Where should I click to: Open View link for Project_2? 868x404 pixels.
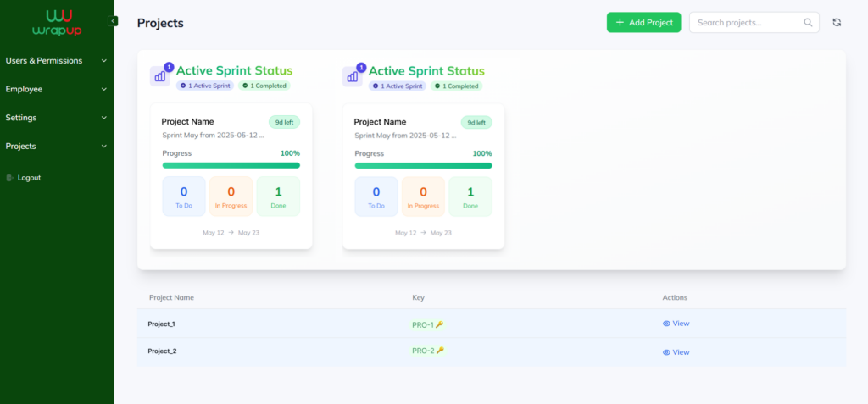click(676, 352)
